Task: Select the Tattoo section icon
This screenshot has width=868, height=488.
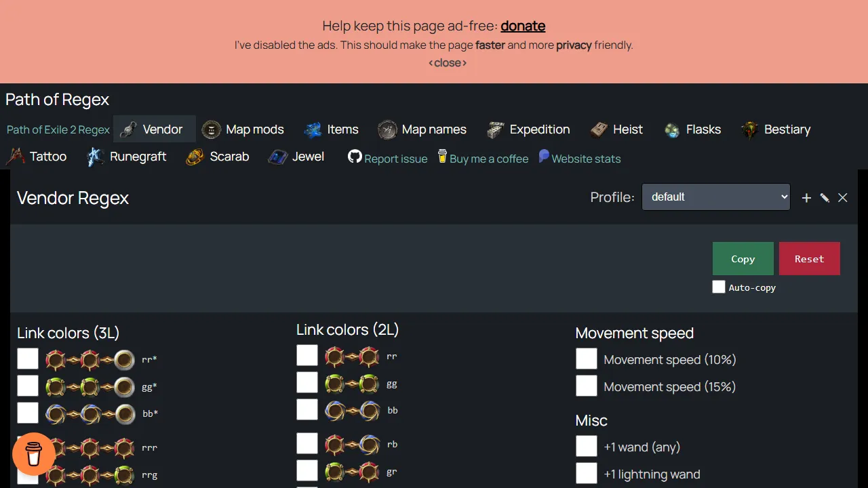Action: [x=15, y=156]
